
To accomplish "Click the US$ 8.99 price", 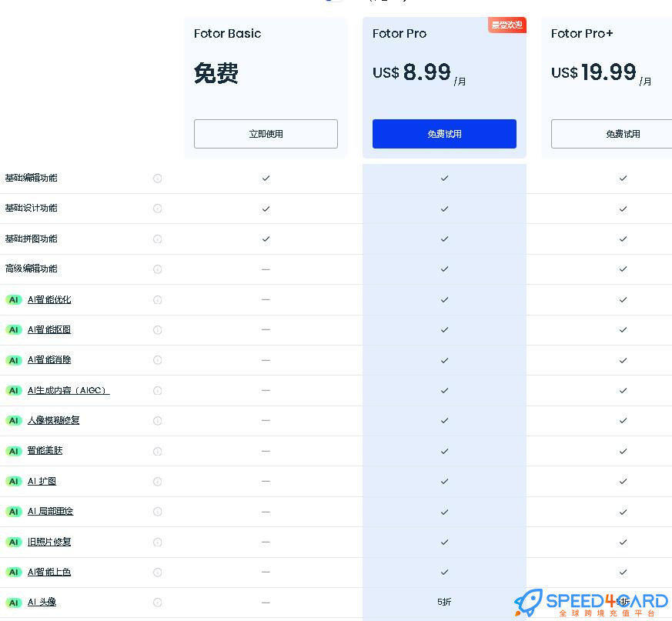I will (420, 73).
